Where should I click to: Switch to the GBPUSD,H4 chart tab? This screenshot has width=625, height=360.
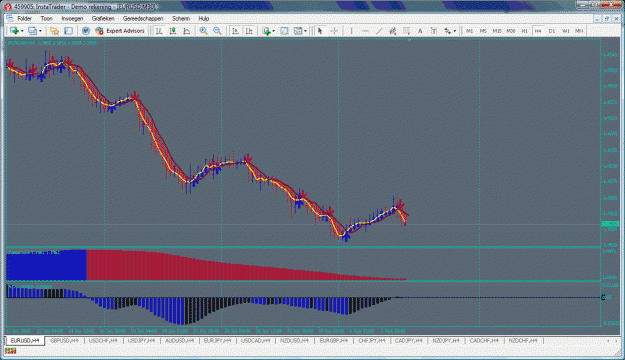64,341
